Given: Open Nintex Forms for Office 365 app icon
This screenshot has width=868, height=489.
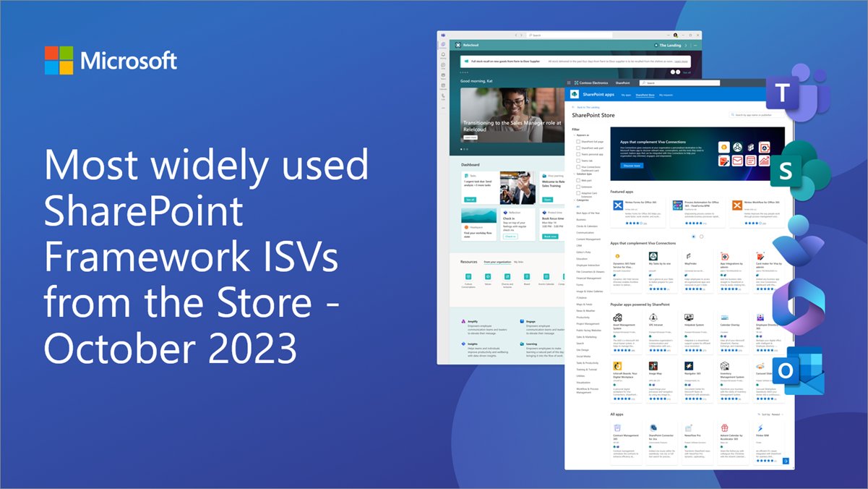Looking at the screenshot, I should pos(619,207).
